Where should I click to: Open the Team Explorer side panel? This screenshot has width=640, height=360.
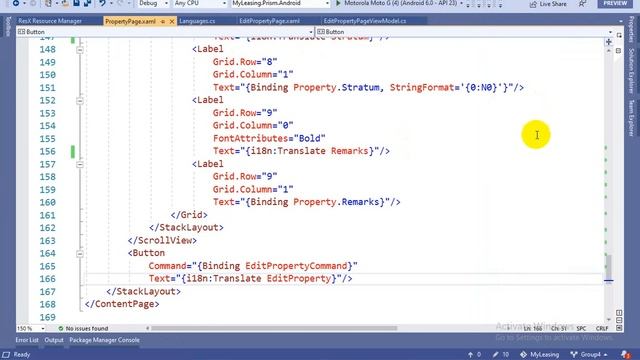tap(631, 118)
